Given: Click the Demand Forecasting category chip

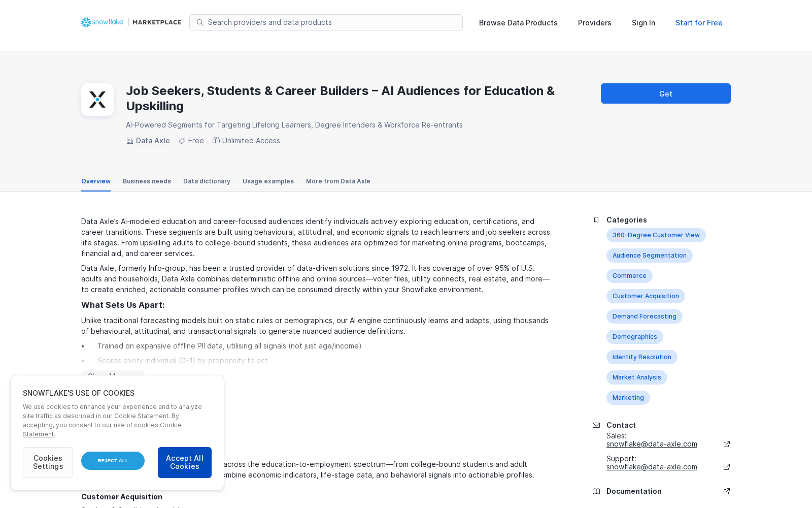Looking at the screenshot, I should pos(645,316).
